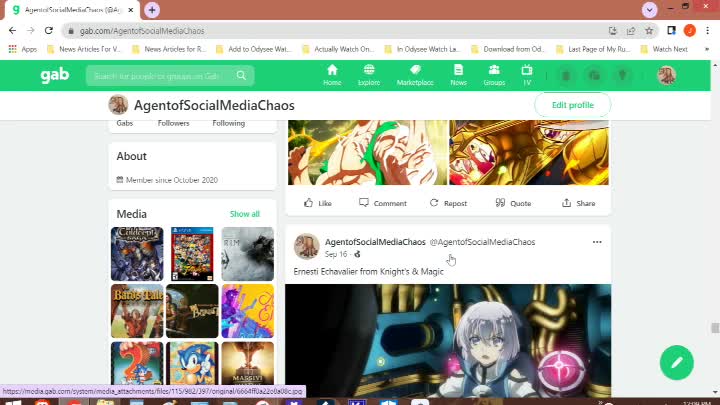This screenshot has width=720, height=405.
Task: Open the PS4 game cover thumbnail
Action: pos(192,254)
